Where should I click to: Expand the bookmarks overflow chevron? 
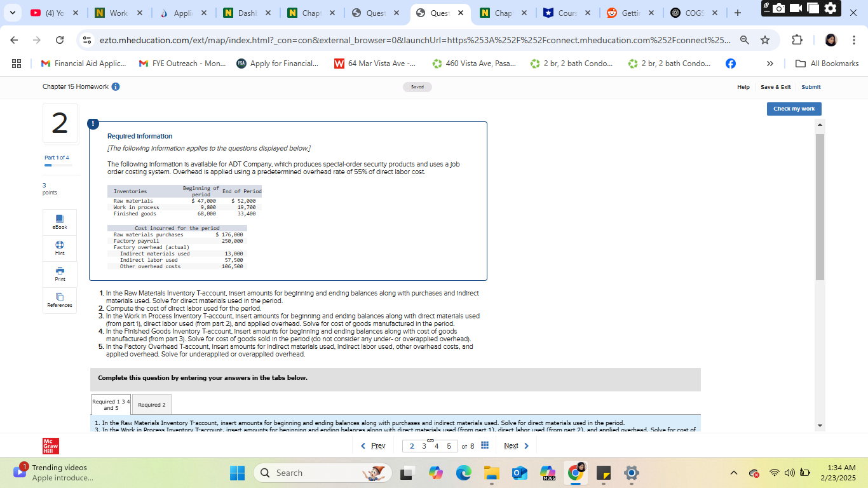click(770, 63)
